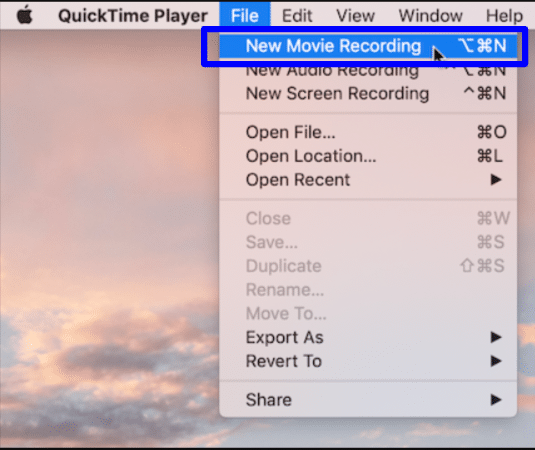
Task: Start a New Screen Recording
Action: point(368,93)
